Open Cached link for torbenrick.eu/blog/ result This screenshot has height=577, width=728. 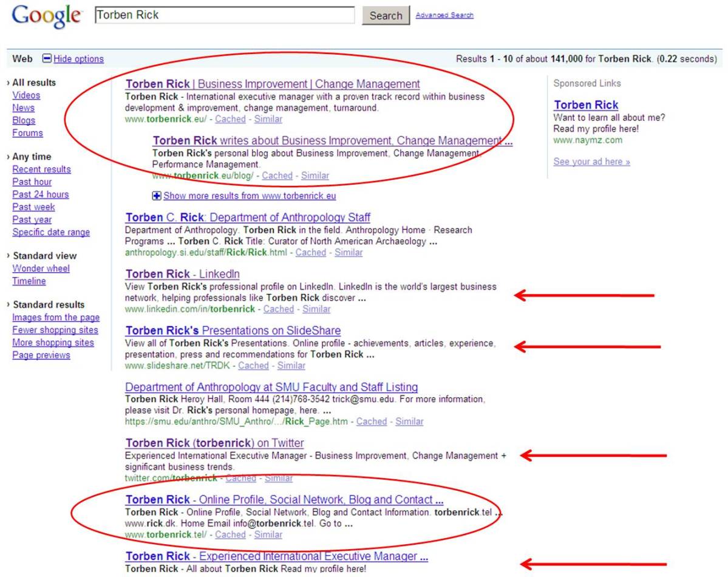[x=277, y=176]
